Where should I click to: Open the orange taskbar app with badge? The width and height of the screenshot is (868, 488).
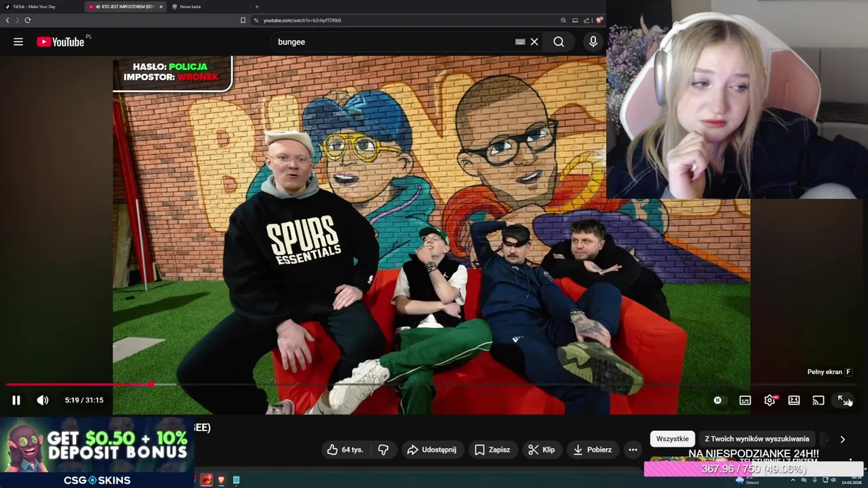[x=206, y=480]
